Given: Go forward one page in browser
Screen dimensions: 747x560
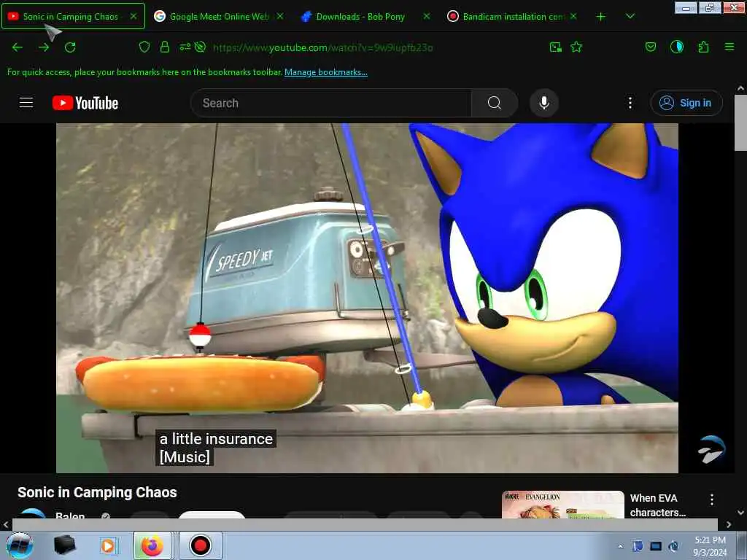Looking at the screenshot, I should coord(44,47).
